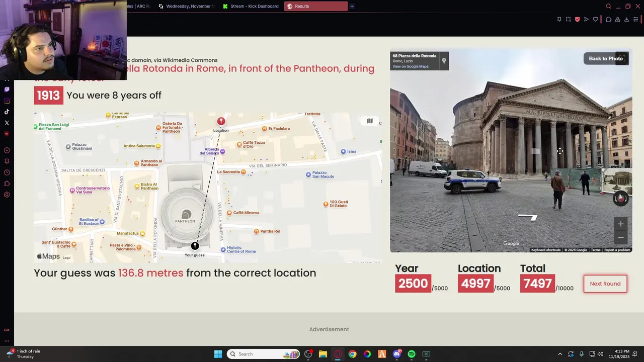Click the Street View location pin icon
Image resolution: width=644 pixels, height=362 pixels.
[444, 61]
